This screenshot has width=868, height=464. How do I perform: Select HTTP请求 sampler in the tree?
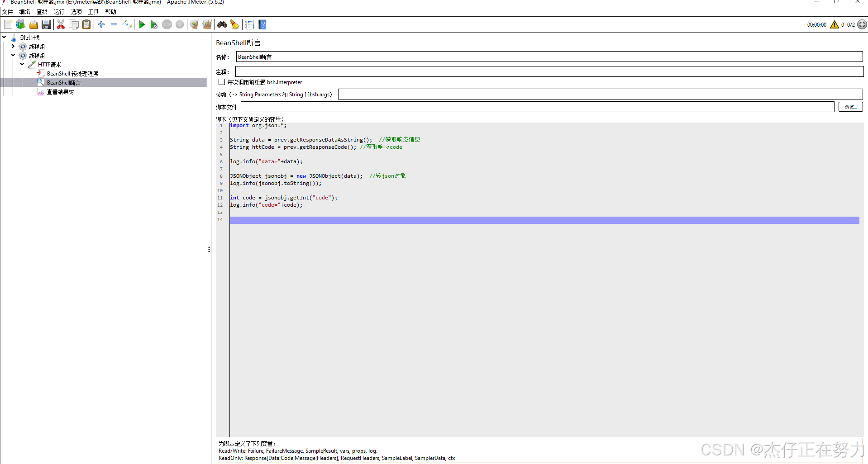49,65
